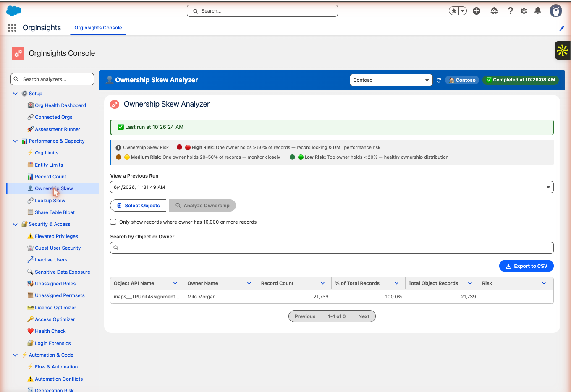Viewport: 571px width, 392px height.
Task: Open Unassigned Permsets analyzer
Action: coord(60,295)
